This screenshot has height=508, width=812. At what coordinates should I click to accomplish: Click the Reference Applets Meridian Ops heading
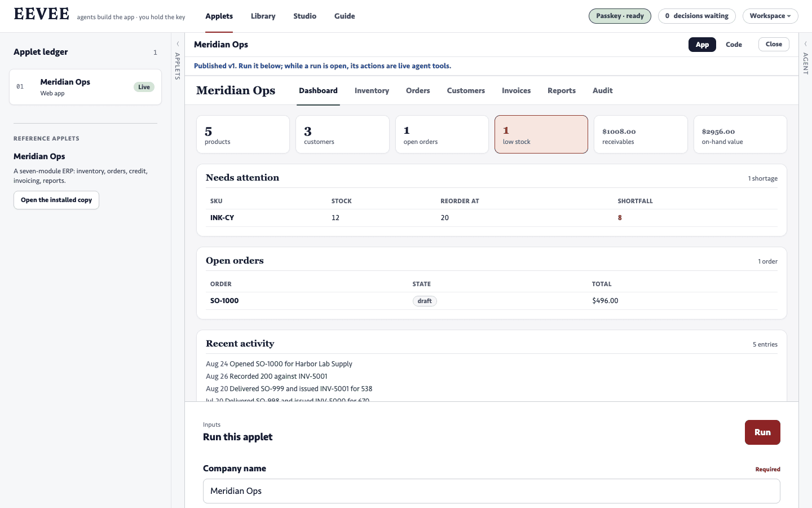pyautogui.click(x=39, y=156)
